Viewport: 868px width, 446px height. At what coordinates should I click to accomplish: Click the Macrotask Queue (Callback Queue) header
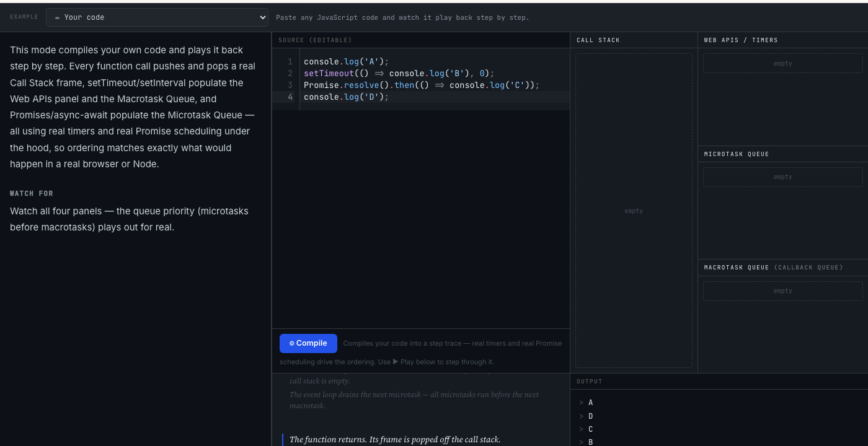coord(774,268)
